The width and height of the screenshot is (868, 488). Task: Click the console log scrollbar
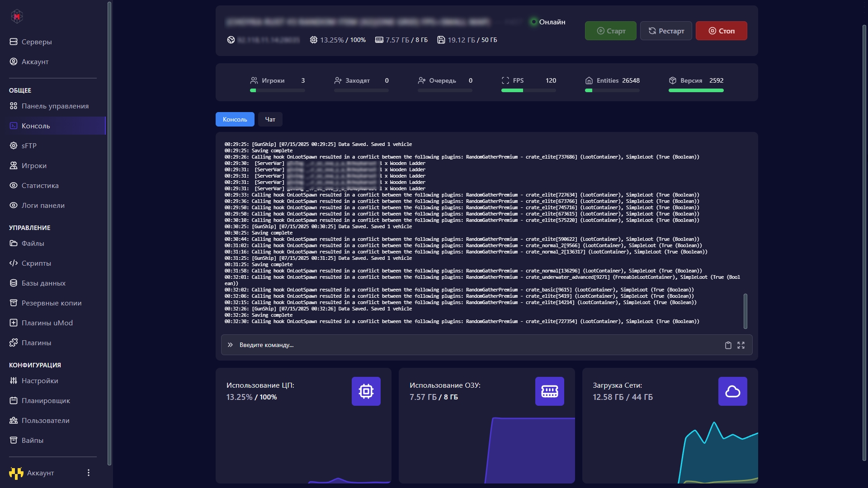point(745,311)
